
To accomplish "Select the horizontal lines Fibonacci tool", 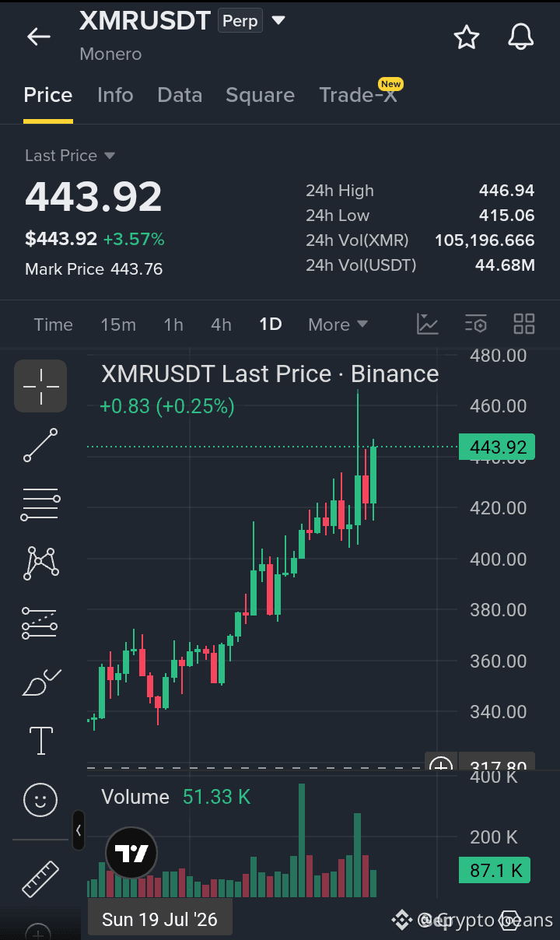I will click(40, 504).
